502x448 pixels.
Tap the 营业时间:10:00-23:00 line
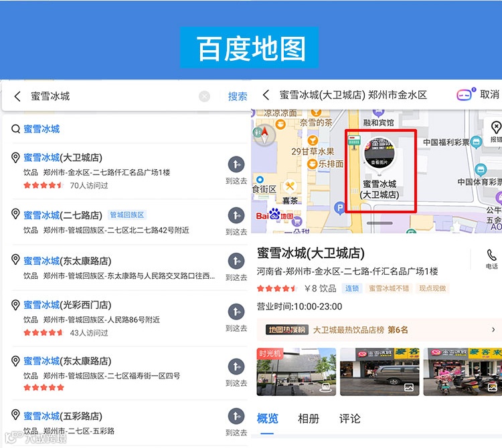click(x=299, y=306)
